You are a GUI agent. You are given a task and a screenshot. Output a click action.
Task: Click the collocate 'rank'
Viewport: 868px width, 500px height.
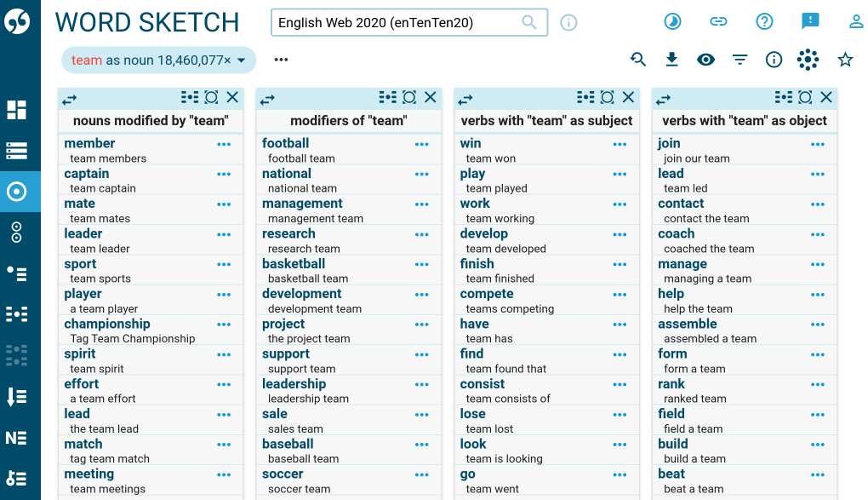(671, 383)
